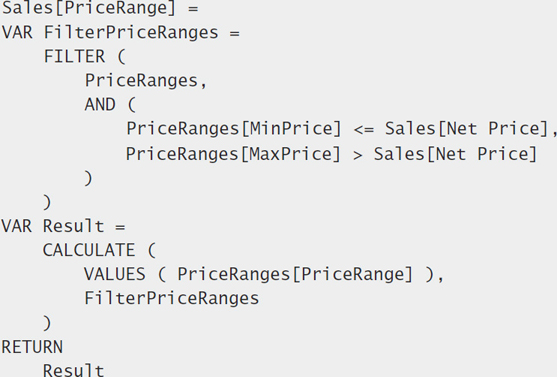557x377 pixels.
Task: Click the CALCULATE function keyword
Action: [89, 250]
